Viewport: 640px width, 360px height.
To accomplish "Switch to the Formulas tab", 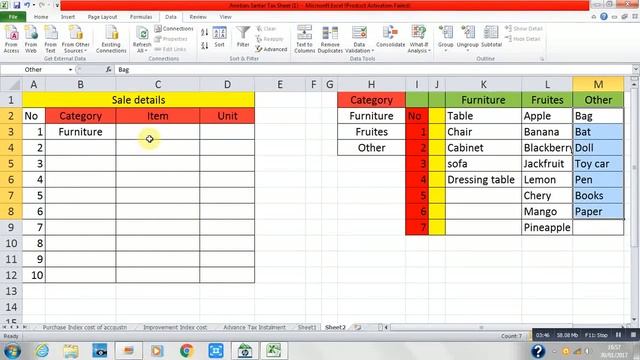I will point(141,17).
